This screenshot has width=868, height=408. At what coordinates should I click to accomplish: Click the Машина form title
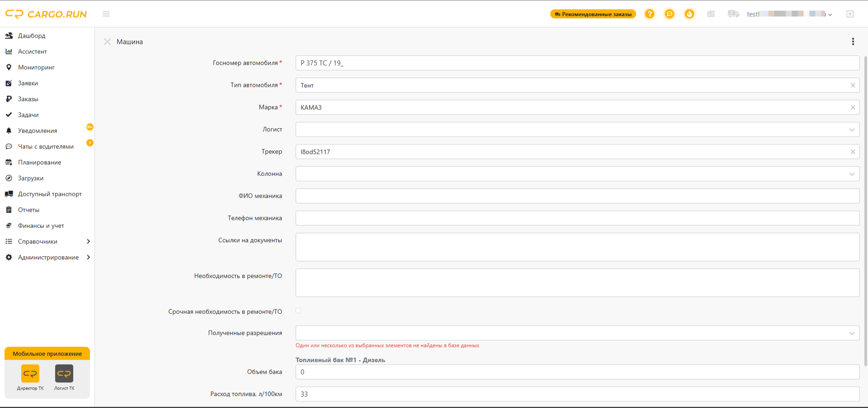[x=130, y=42]
